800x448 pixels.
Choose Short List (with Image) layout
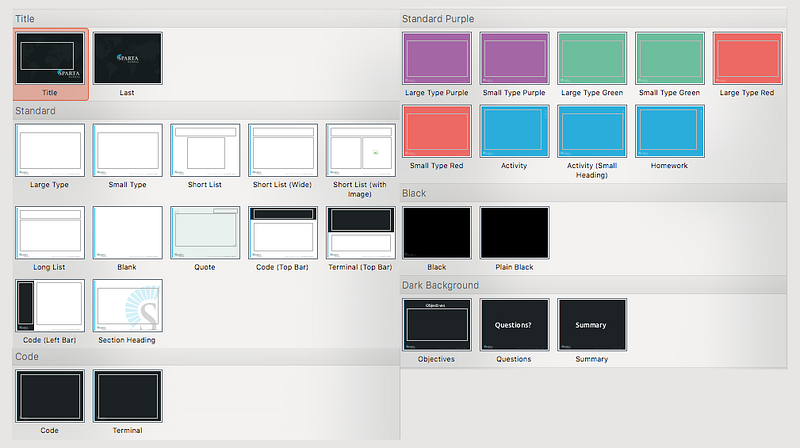(x=361, y=150)
